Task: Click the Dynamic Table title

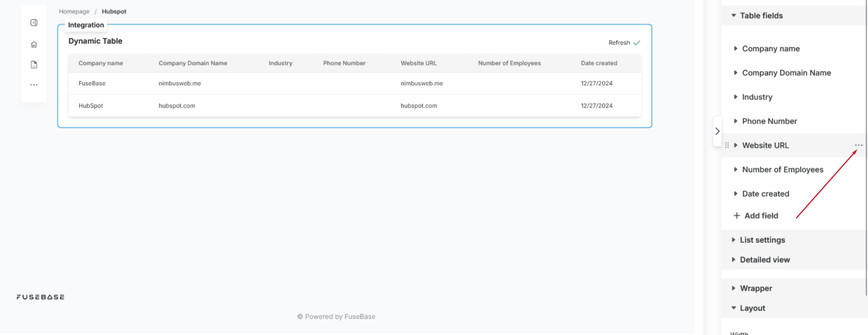Action: pos(95,41)
